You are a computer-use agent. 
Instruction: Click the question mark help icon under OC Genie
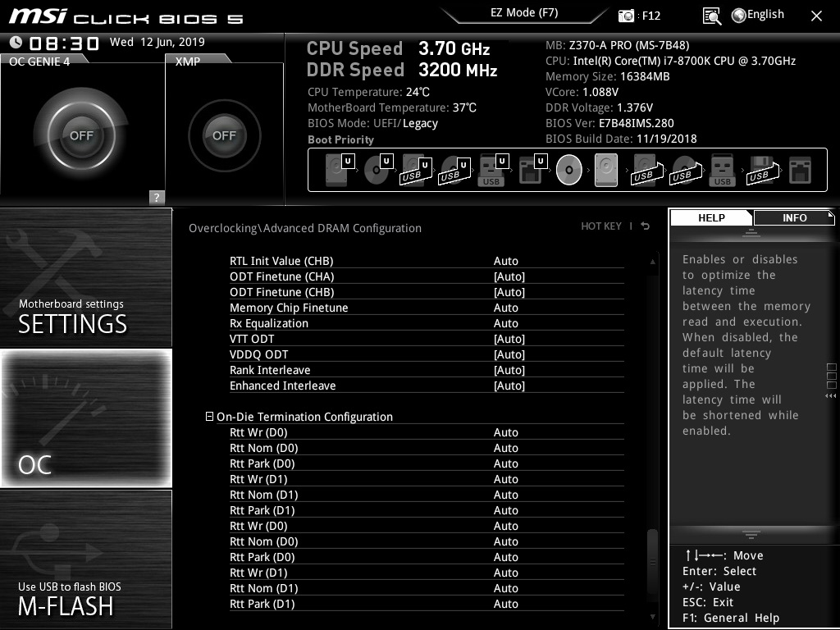(x=157, y=197)
